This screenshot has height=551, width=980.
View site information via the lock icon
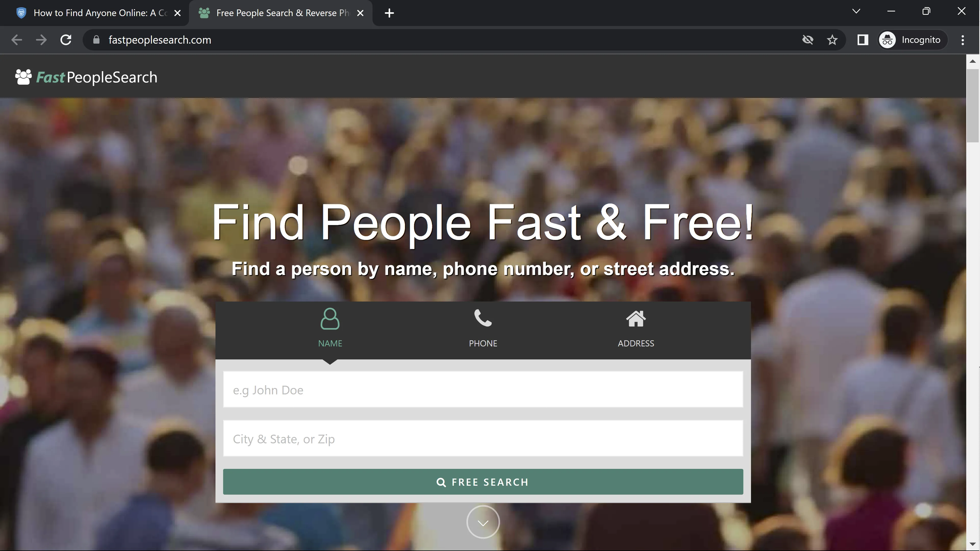coord(96,40)
